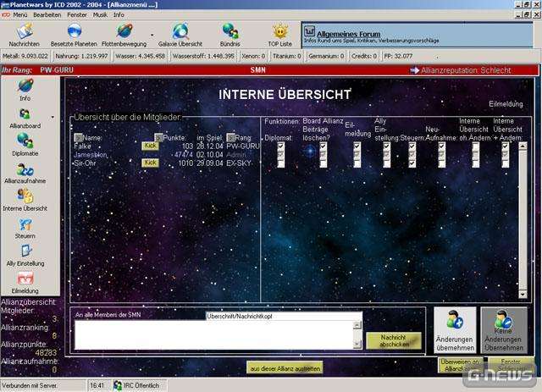Click aus dieser Allianz austreten button

click(285, 368)
